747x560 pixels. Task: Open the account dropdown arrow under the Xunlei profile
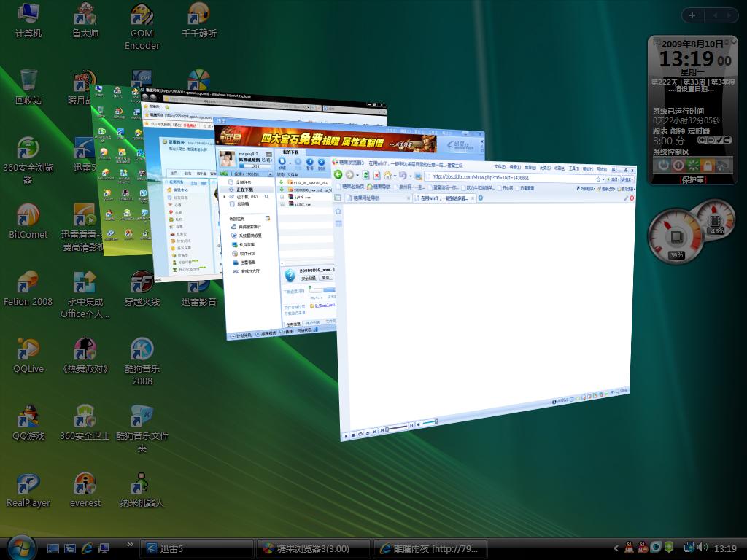pyautogui.click(x=270, y=174)
